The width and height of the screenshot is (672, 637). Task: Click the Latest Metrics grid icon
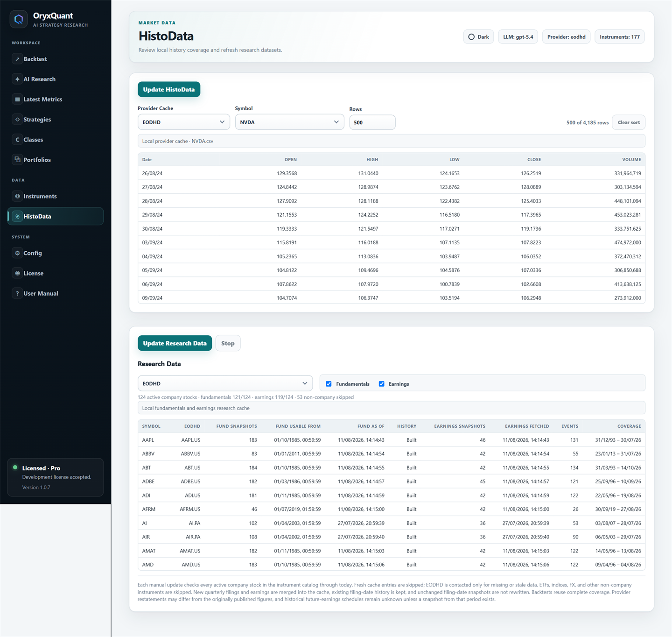(x=17, y=99)
